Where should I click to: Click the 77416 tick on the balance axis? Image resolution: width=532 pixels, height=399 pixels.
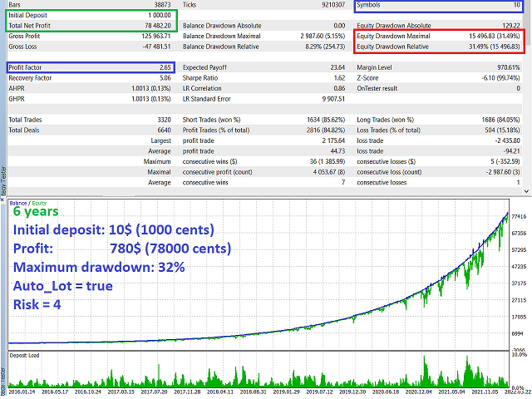[x=519, y=216]
